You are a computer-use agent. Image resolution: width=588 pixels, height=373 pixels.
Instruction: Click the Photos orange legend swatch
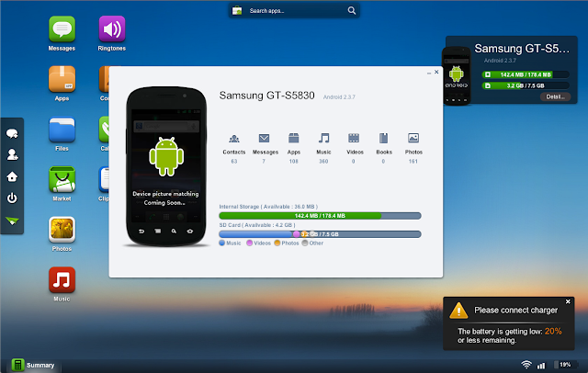(277, 243)
